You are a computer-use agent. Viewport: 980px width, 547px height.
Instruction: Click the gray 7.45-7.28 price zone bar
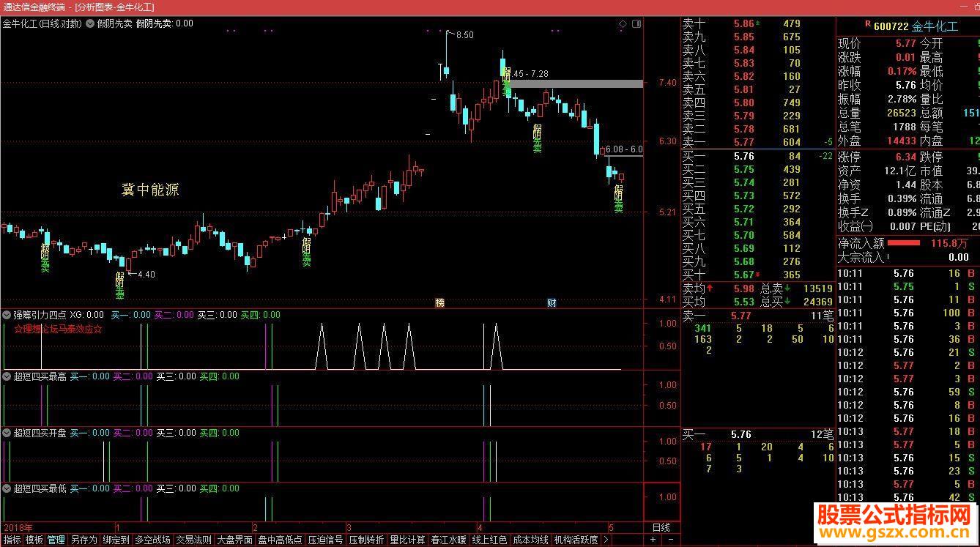coord(575,83)
